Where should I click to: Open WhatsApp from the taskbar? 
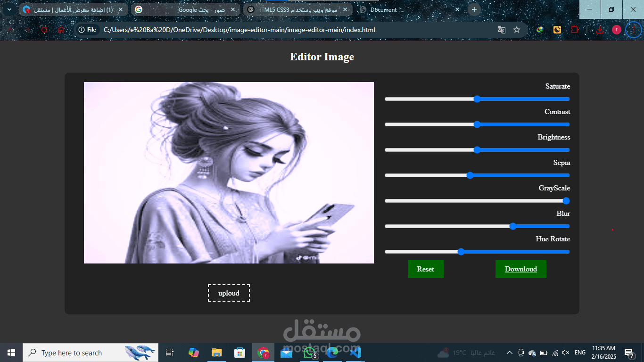click(x=309, y=353)
